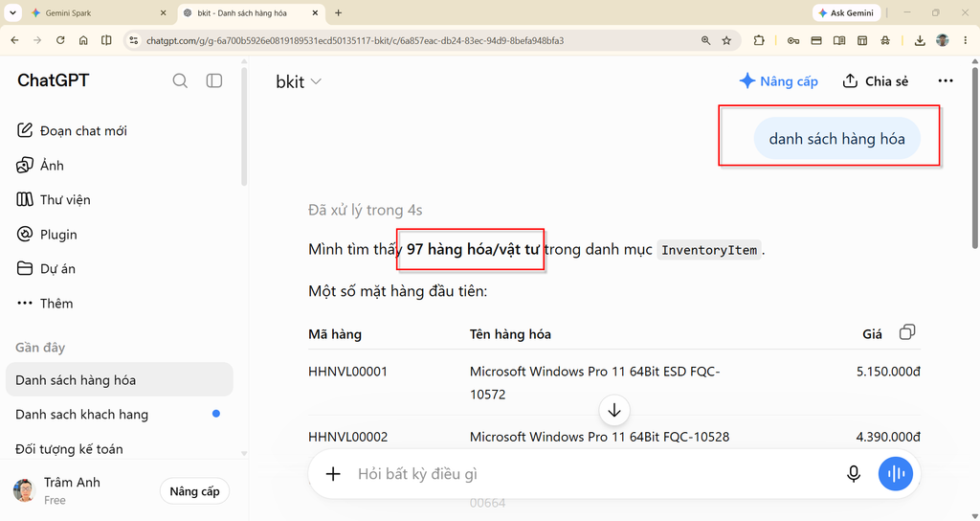Select the 5.150.000đ price cell

[x=888, y=372]
